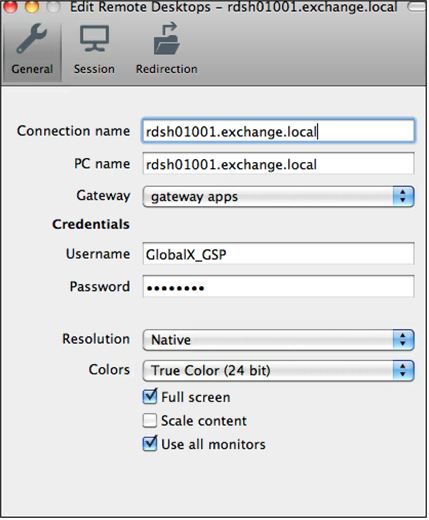The width and height of the screenshot is (429, 520).
Task: Click the Session tab label
Action: (x=94, y=69)
